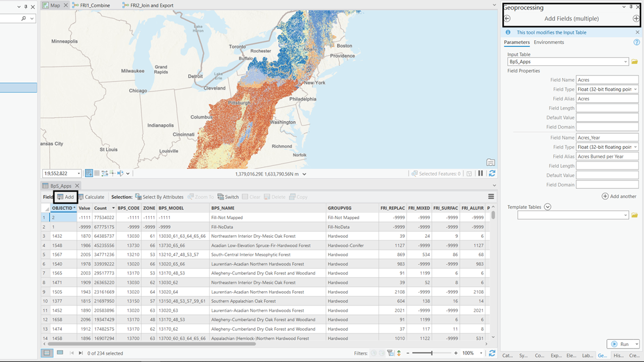
Task: Click Add another to define a field
Action: [x=619, y=196]
